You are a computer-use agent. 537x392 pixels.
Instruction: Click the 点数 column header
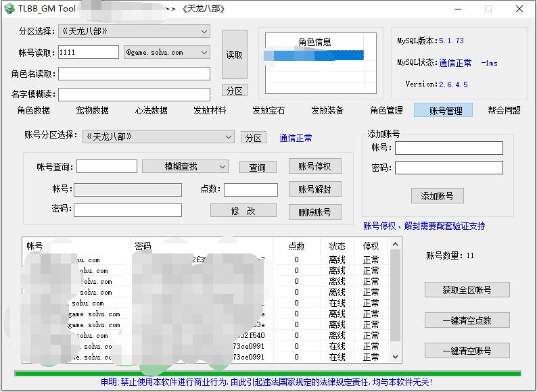pyautogui.click(x=296, y=246)
